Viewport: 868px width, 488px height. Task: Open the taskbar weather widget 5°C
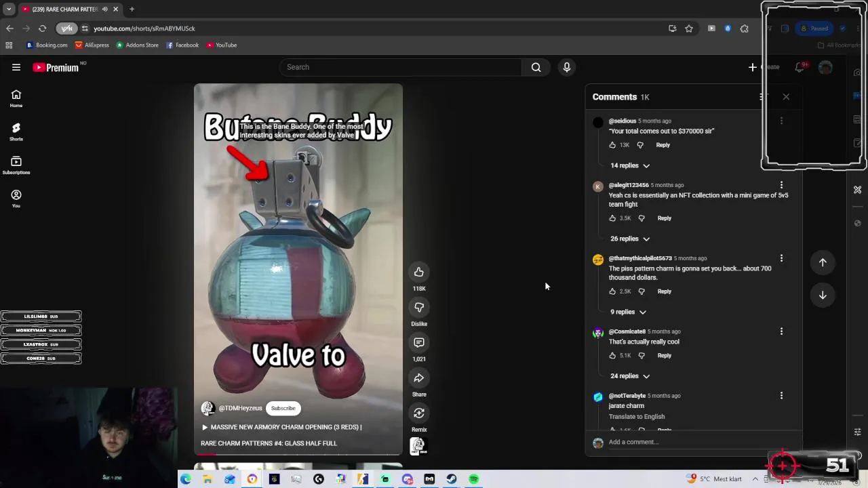(x=714, y=479)
